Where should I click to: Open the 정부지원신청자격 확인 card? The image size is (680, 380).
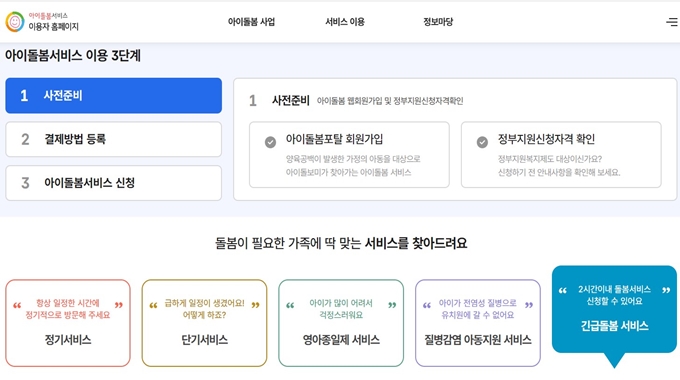pos(561,154)
